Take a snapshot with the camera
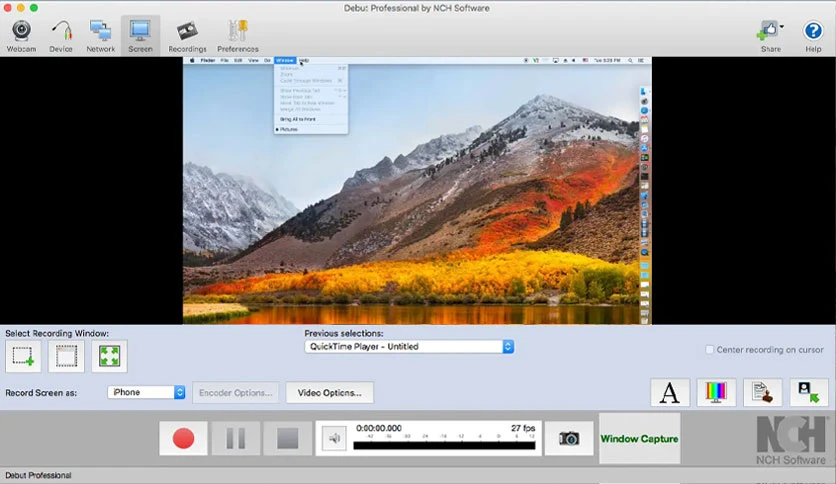Screen dimensions: 836x484 (569, 439)
